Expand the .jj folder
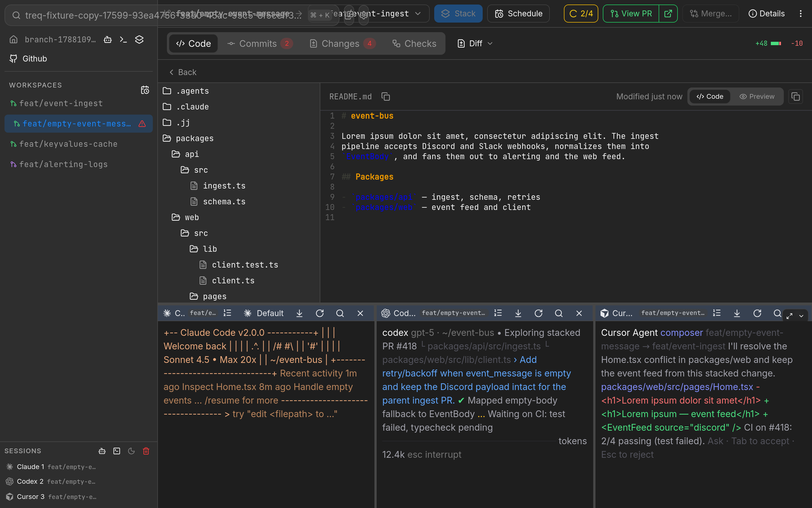The height and width of the screenshot is (508, 812). pos(239,122)
